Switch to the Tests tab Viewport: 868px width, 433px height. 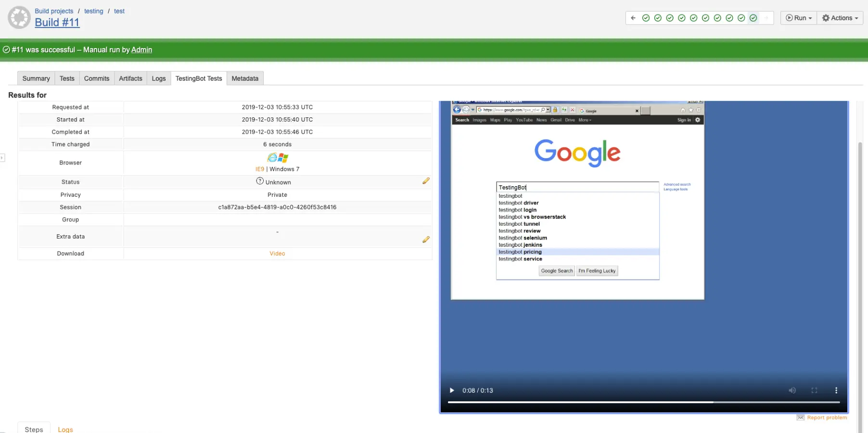click(67, 78)
